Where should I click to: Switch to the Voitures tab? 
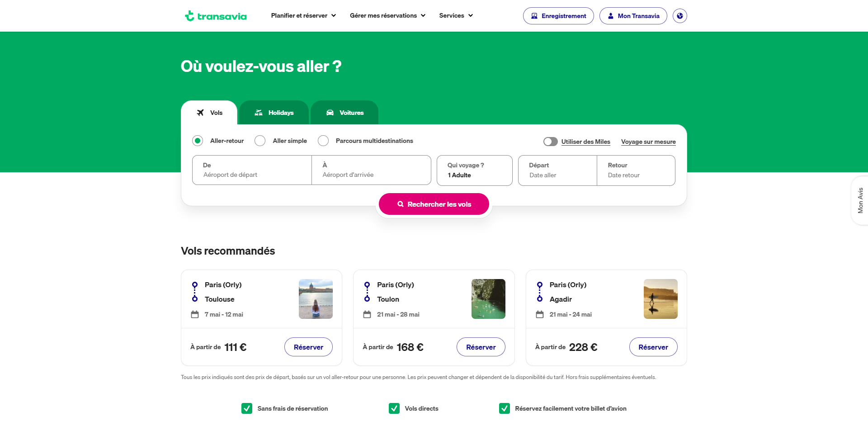(344, 113)
